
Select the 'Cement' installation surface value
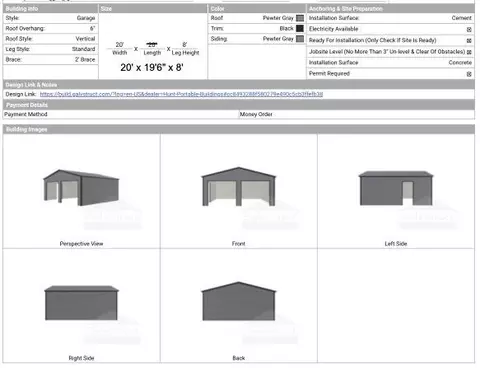point(462,18)
